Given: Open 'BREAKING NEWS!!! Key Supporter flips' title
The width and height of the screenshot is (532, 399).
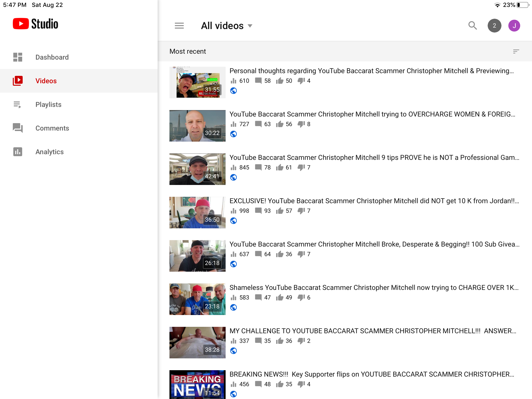Looking at the screenshot, I should pos(372,374).
